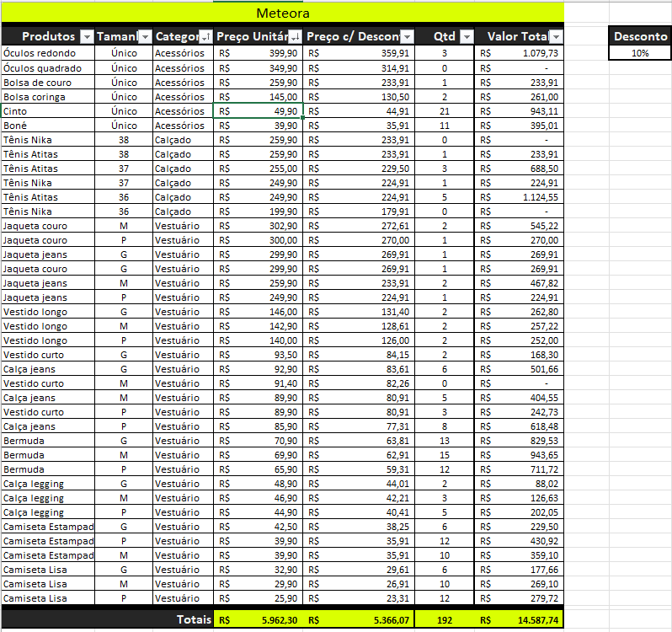Screen dimensions: 672x632
Task: Select the 5.962,30 unit price total
Action: tap(258, 619)
